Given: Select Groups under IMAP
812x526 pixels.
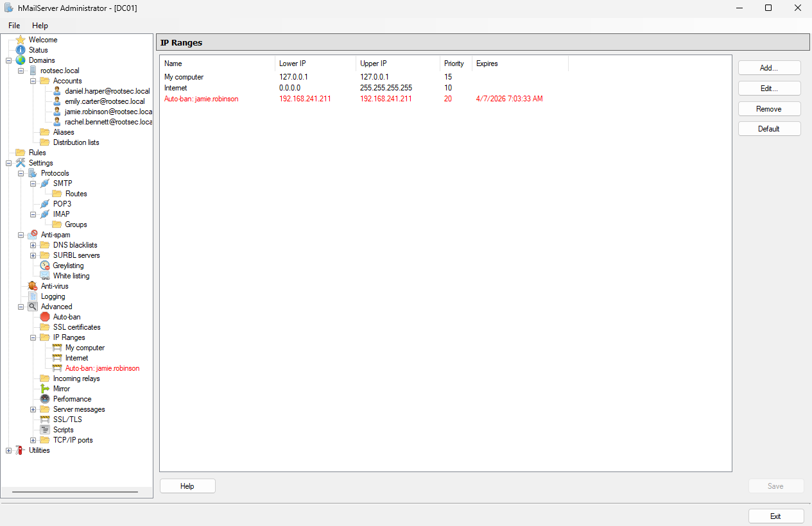Looking at the screenshot, I should click(x=76, y=225).
